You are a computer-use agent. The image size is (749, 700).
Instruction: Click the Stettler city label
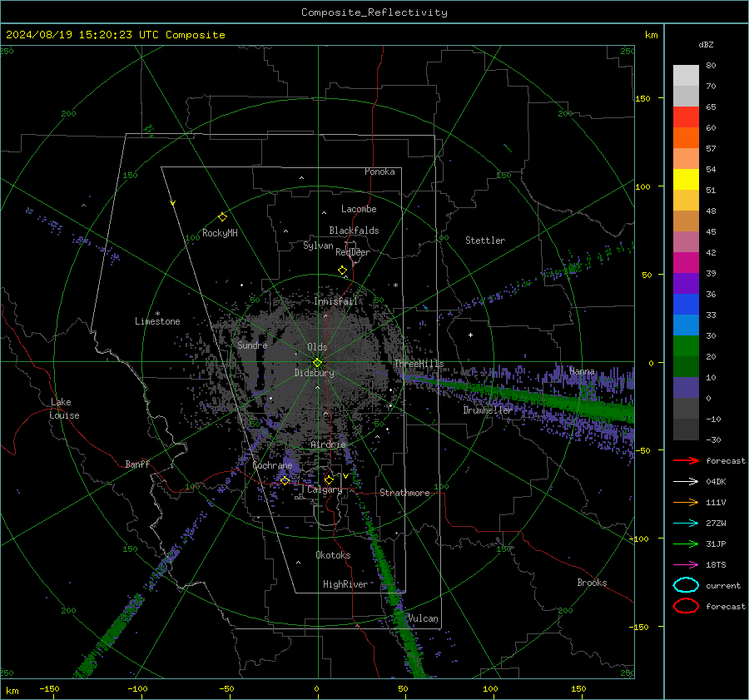coord(485,241)
